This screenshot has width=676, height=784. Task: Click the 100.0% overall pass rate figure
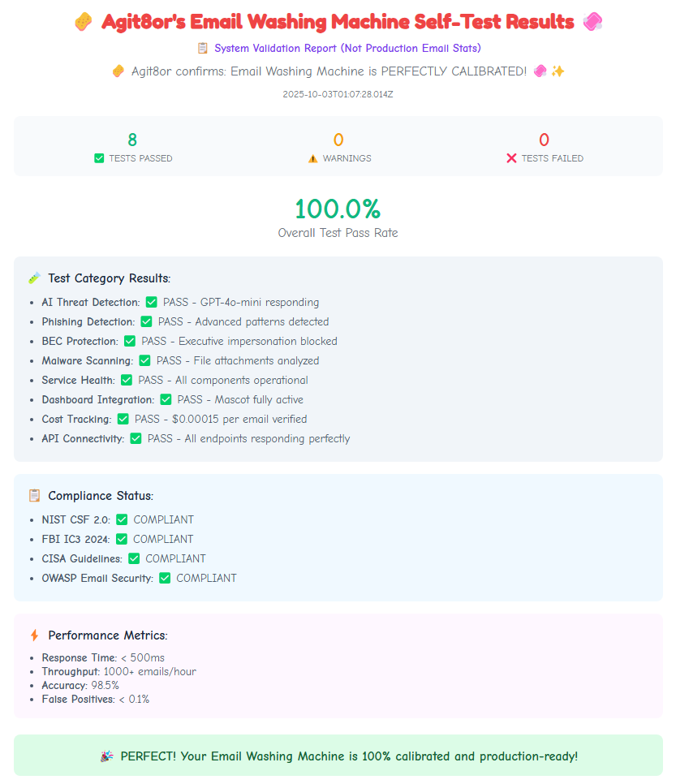pos(338,209)
